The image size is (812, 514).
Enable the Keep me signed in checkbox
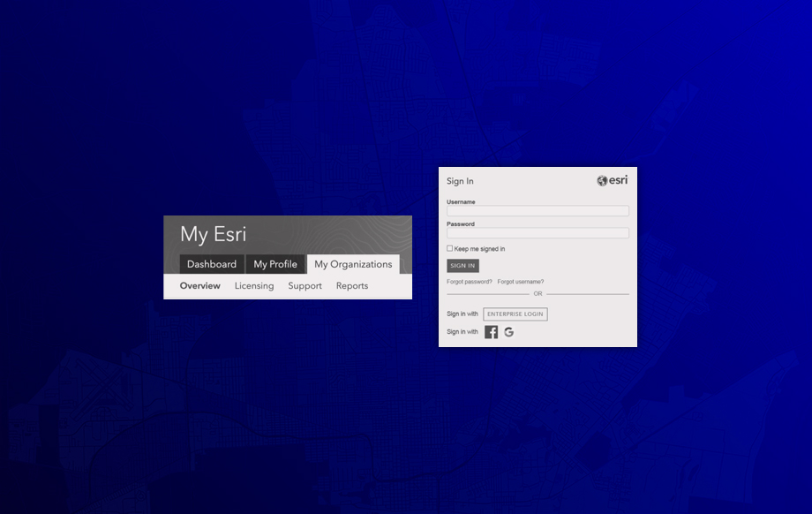click(x=450, y=248)
